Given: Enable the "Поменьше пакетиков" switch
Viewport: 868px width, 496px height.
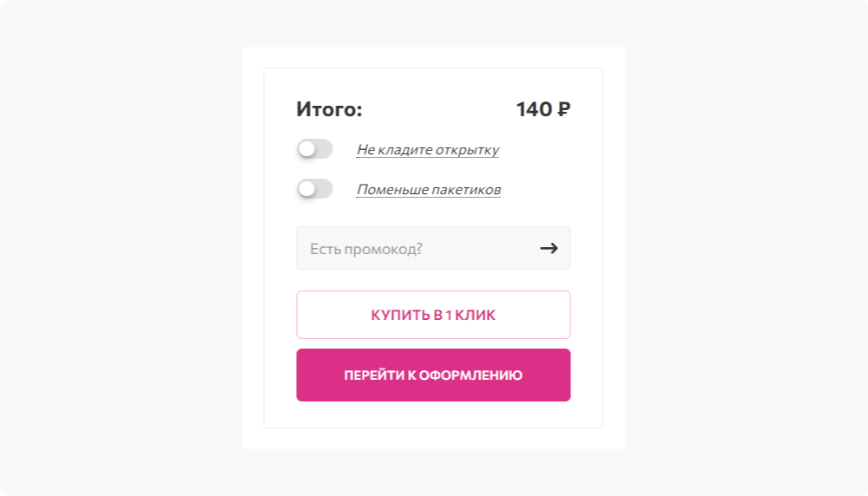Looking at the screenshot, I should [314, 189].
